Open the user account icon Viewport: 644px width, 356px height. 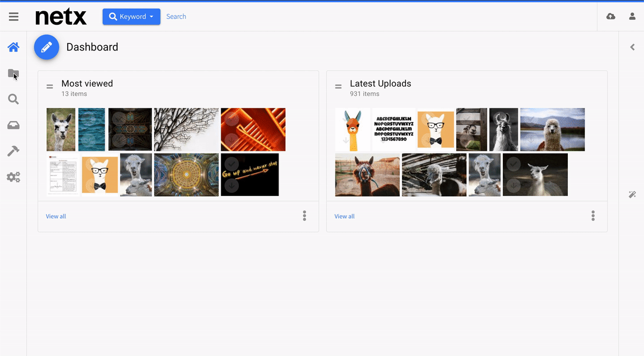coord(632,17)
